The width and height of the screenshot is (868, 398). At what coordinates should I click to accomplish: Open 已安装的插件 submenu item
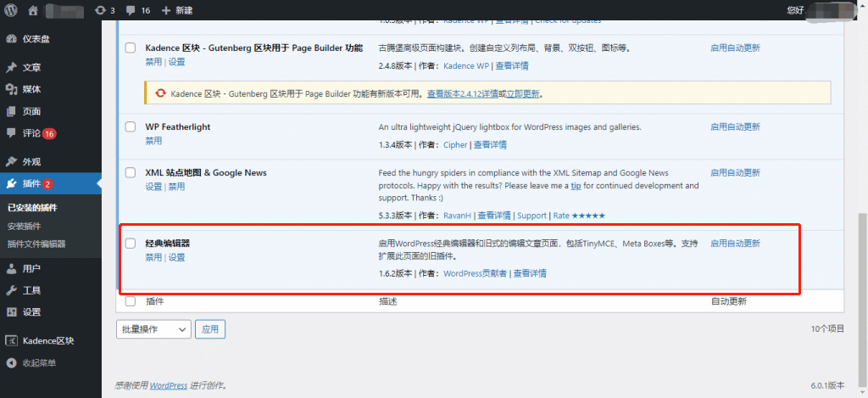pos(33,208)
